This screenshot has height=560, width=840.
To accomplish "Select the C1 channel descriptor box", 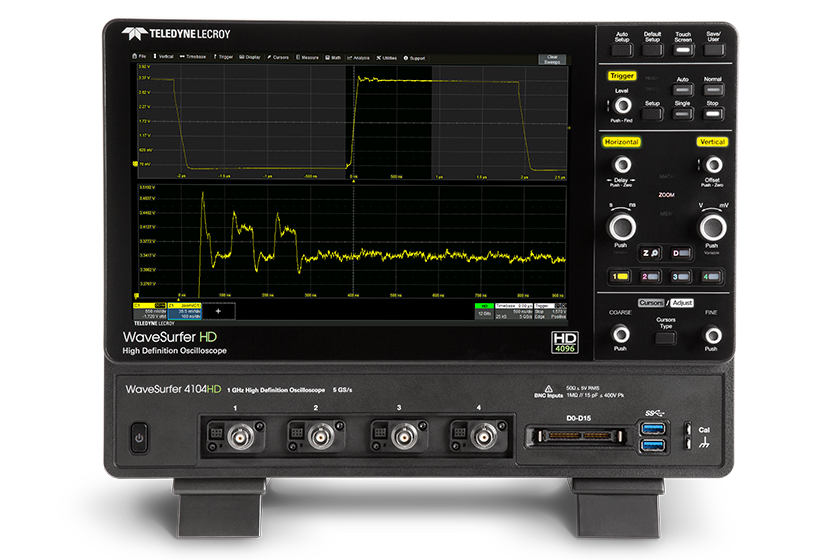I will (149, 311).
